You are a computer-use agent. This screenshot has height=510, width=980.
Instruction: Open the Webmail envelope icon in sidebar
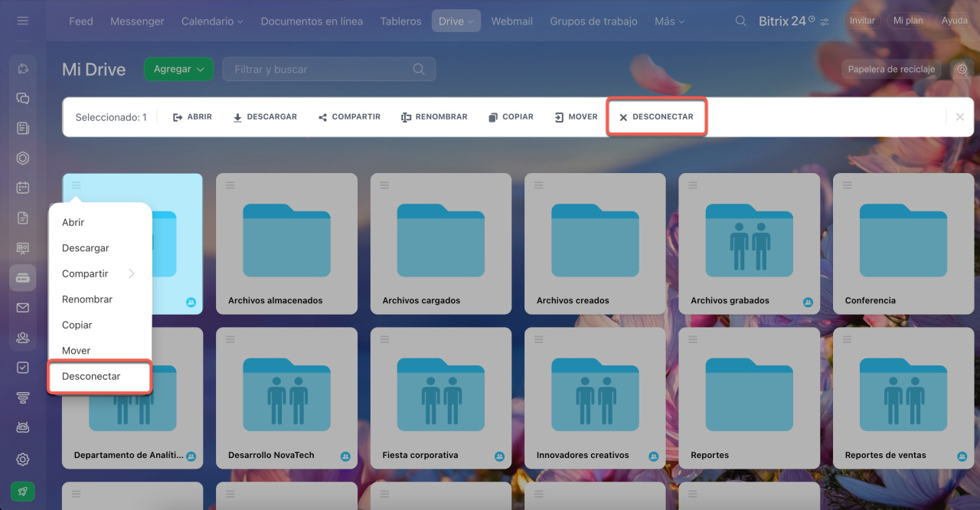(x=22, y=308)
